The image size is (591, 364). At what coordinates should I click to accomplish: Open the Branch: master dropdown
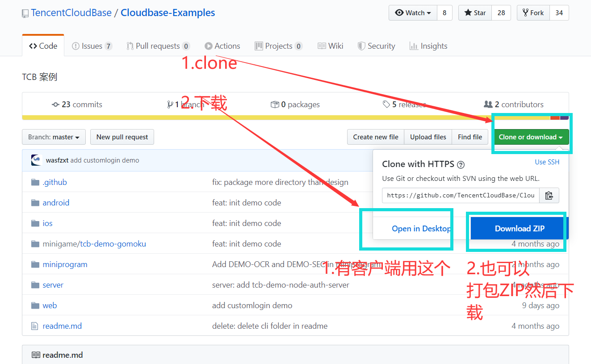coord(54,137)
